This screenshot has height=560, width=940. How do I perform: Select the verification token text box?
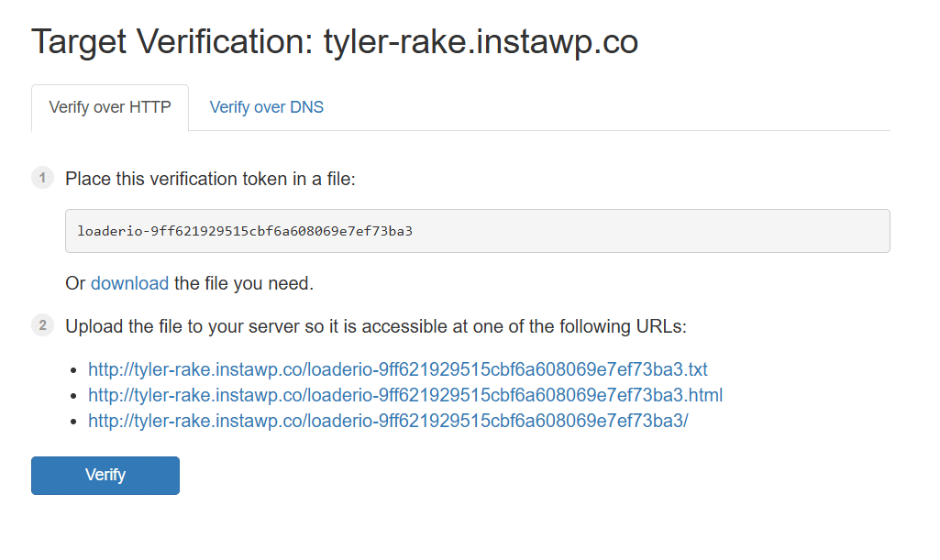tap(477, 230)
